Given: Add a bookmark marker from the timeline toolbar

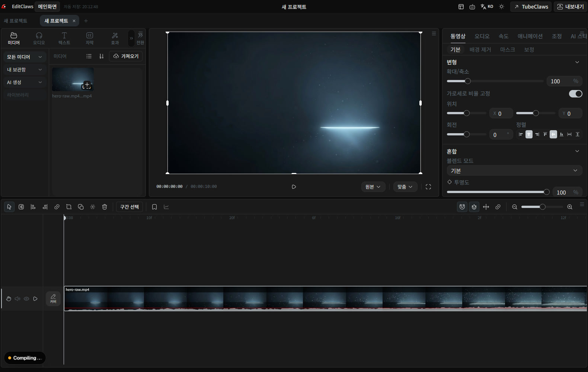Looking at the screenshot, I should pyautogui.click(x=154, y=207).
